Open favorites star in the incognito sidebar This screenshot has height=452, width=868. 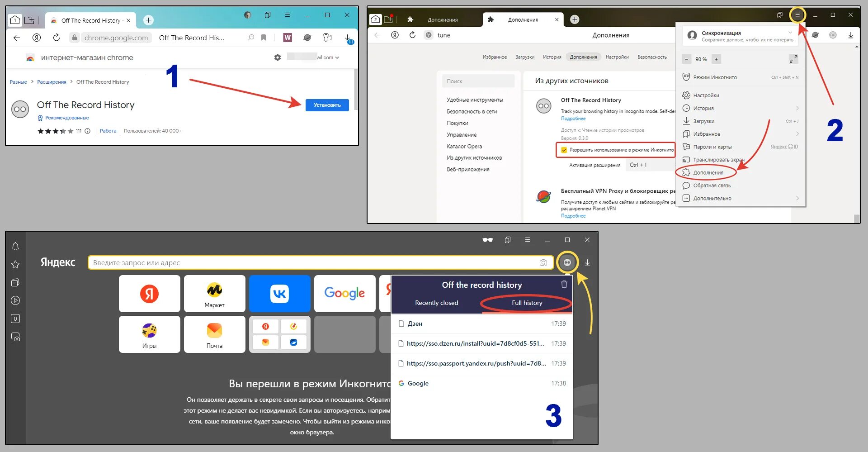coord(15,264)
